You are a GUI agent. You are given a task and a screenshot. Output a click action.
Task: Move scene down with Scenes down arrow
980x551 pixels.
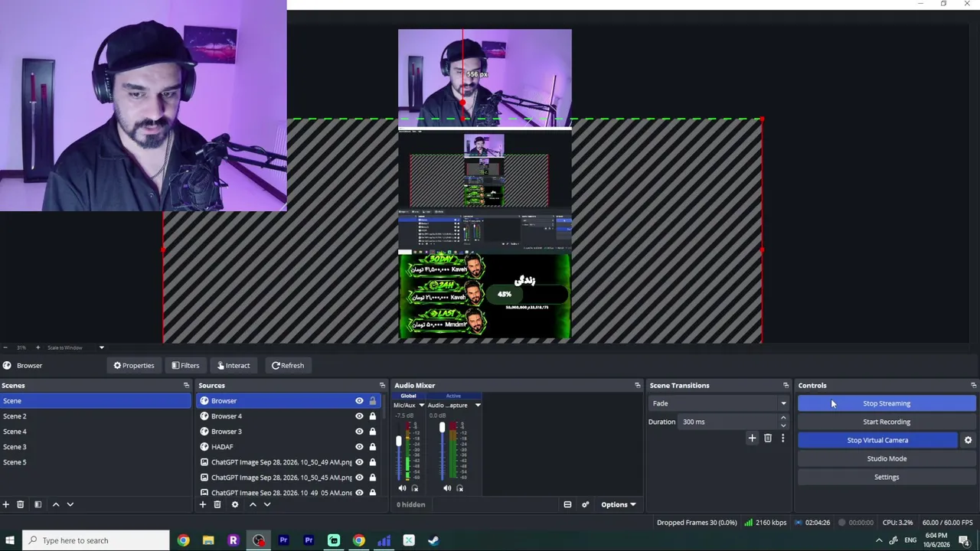pyautogui.click(x=70, y=504)
